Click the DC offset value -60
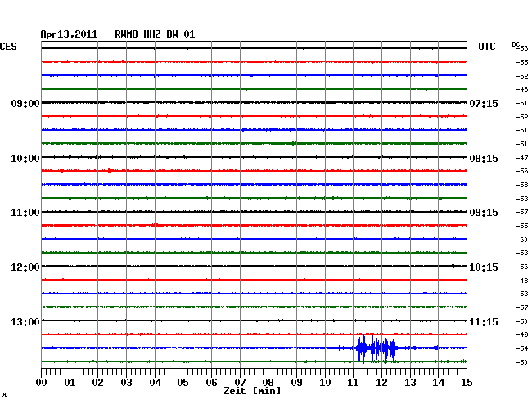 pyautogui.click(x=522, y=240)
